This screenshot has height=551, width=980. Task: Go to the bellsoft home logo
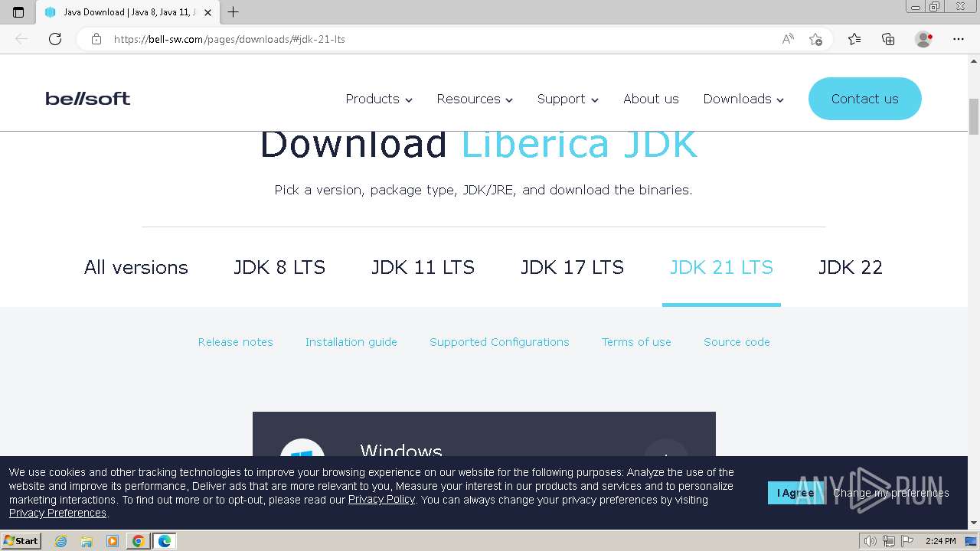[88, 99]
